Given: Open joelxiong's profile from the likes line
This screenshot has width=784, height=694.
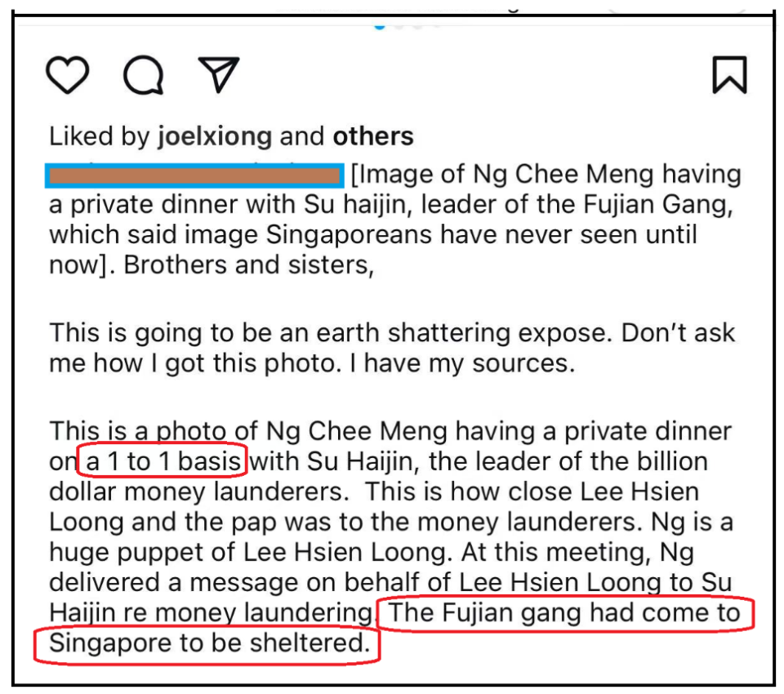Looking at the screenshot, I should (x=215, y=136).
